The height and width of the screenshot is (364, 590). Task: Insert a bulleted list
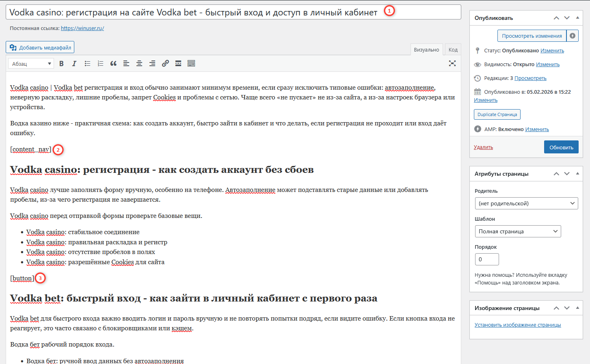(87, 63)
